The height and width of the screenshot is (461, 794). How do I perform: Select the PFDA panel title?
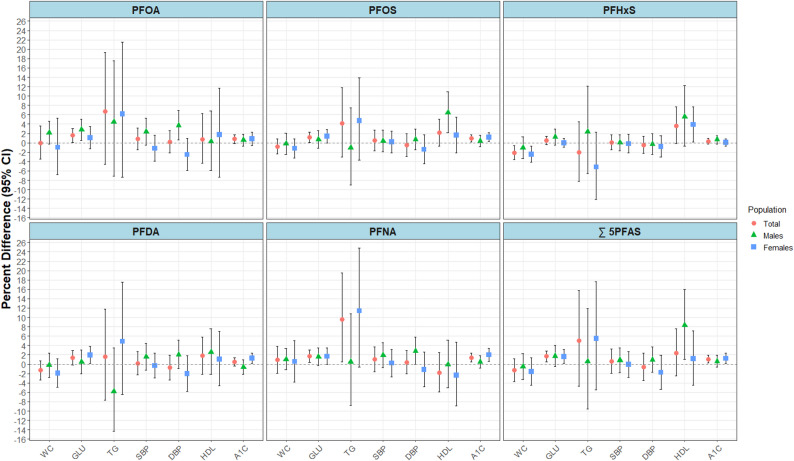146,232
